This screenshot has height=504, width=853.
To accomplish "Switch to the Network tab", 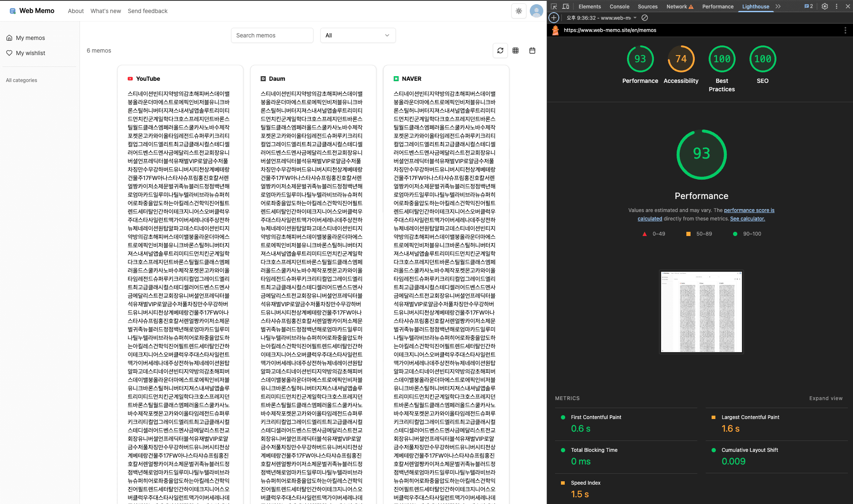I will click(676, 6).
